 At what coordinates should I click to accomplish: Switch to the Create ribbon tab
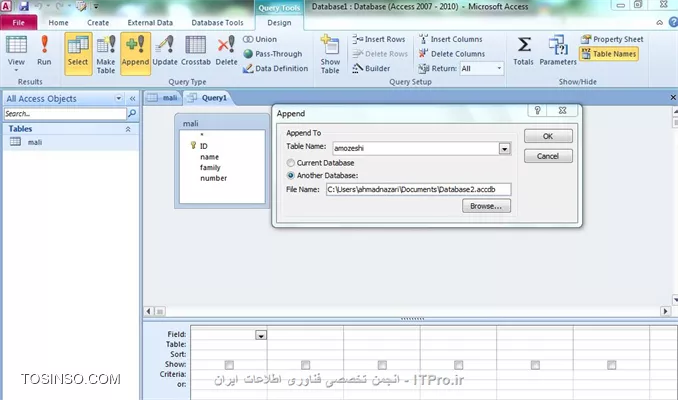98,22
